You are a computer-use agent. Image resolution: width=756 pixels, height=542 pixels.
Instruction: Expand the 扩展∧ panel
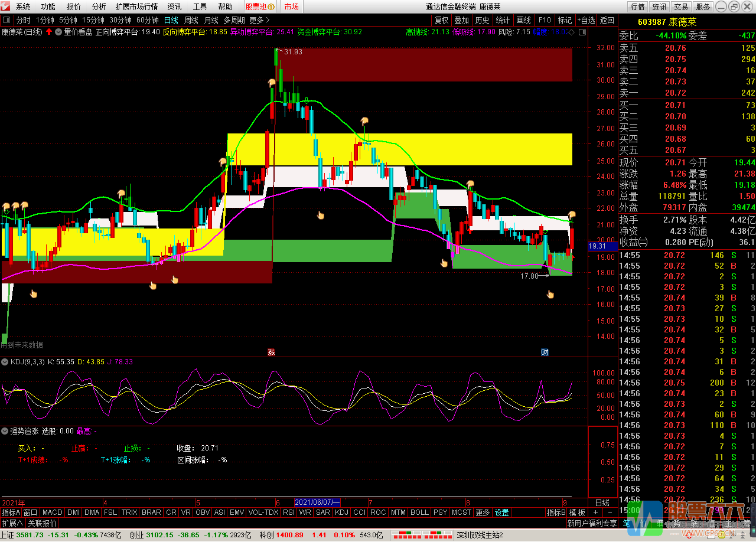tap(12, 523)
